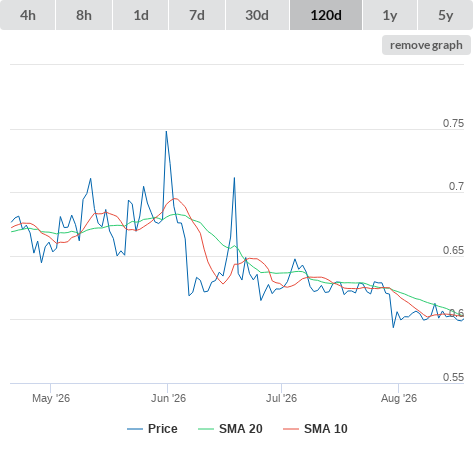The image size is (474, 455).
Task: Switch chart to 1y range
Action: pyautogui.click(x=390, y=15)
